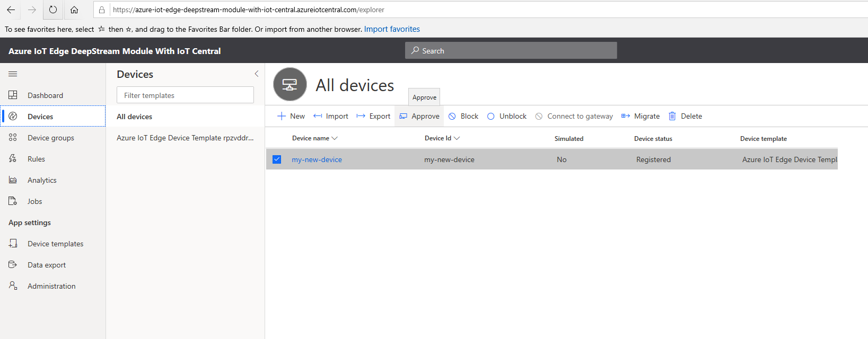Viewport: 868px width, 339px height.
Task: Click the Azure IoT Edge DeepStream app title
Action: tap(115, 51)
